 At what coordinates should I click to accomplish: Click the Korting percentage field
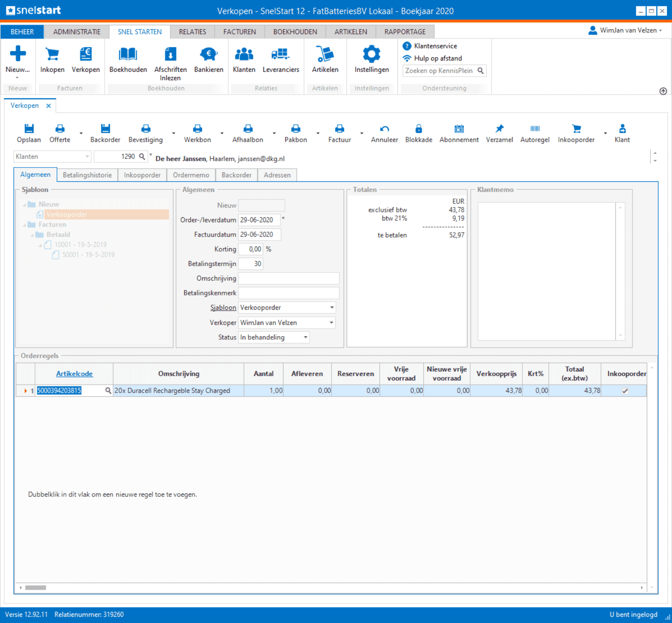pyautogui.click(x=250, y=249)
